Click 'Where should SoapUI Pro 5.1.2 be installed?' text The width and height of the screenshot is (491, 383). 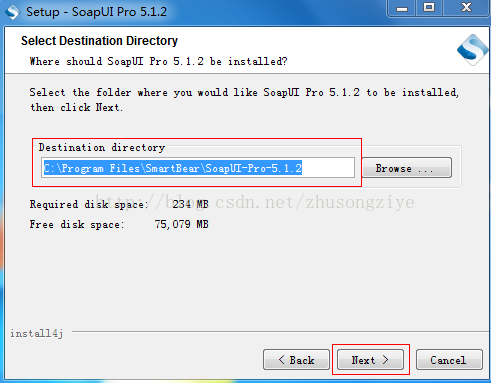[158, 61]
